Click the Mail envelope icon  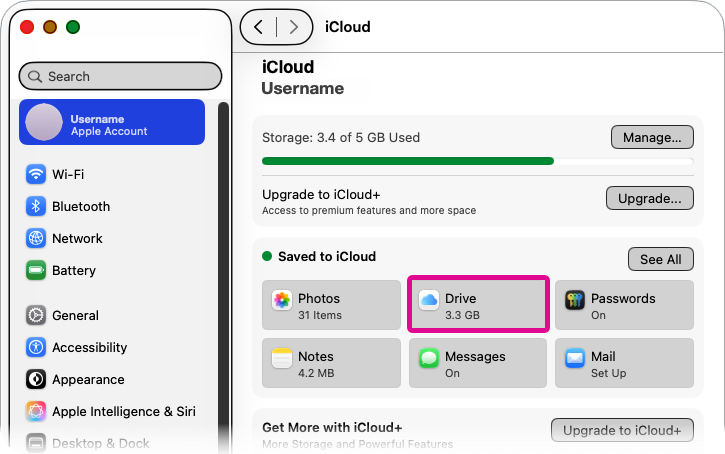(x=575, y=358)
